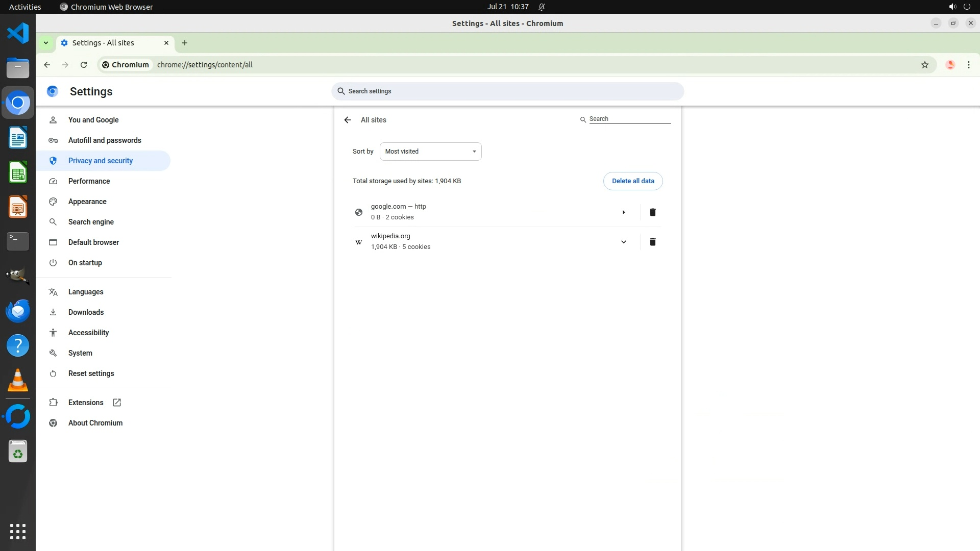The width and height of the screenshot is (980, 551).
Task: Go back using All sites arrow
Action: click(x=348, y=120)
